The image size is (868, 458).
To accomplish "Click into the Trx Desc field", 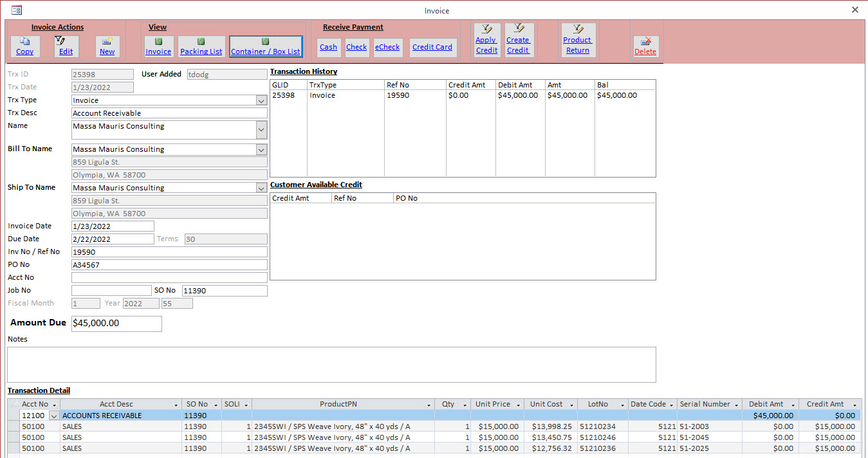I will (169, 113).
